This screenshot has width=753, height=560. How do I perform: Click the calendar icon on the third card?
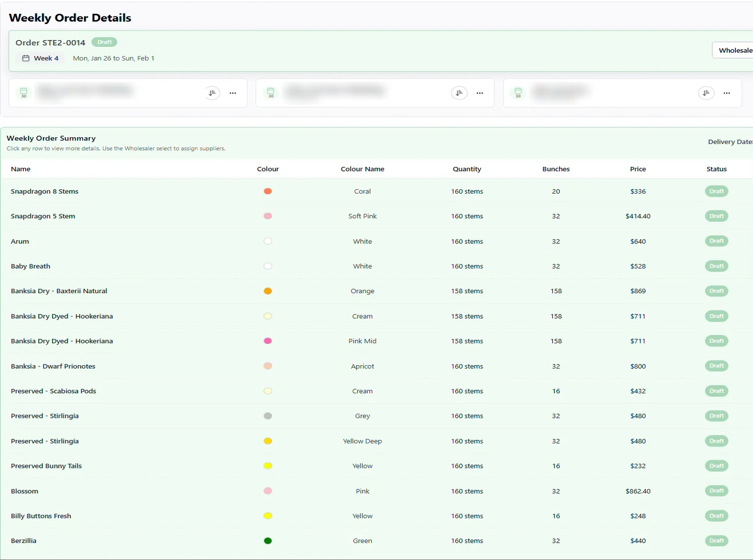tap(518, 93)
